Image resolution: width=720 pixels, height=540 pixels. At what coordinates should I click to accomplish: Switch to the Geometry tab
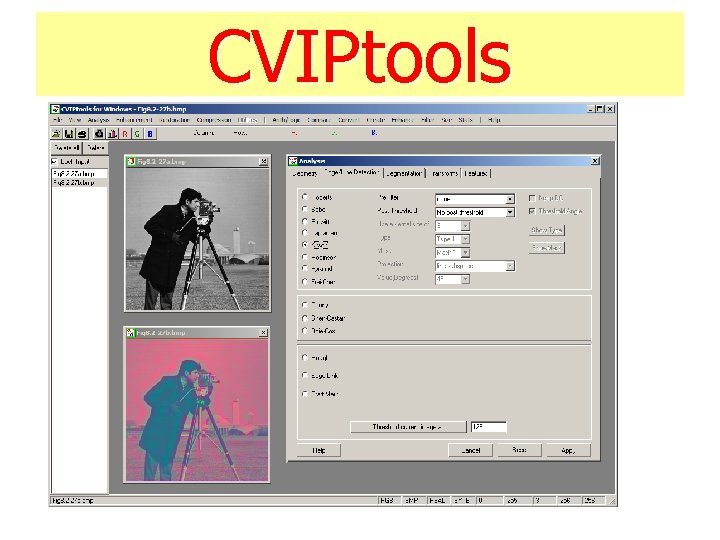pos(305,174)
